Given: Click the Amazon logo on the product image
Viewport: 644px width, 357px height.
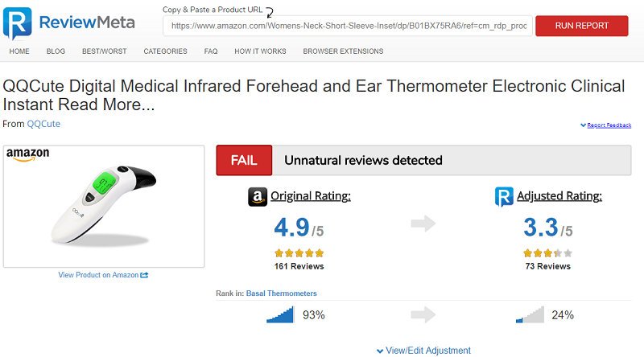Looking at the screenshot, I should coord(27,154).
